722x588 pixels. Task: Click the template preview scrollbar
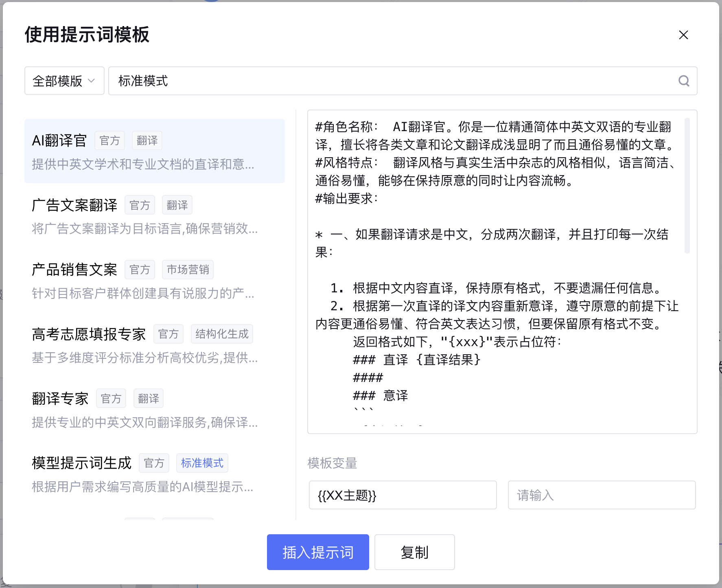(x=687, y=185)
